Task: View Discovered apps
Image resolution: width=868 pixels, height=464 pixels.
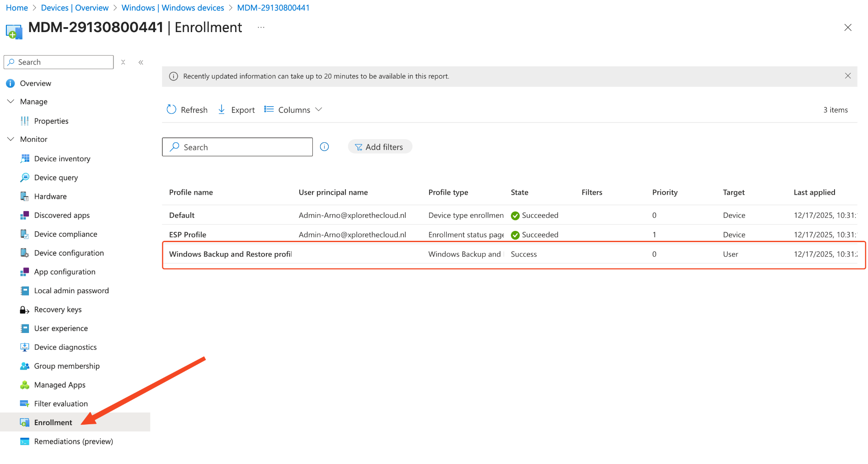Action: pos(61,215)
